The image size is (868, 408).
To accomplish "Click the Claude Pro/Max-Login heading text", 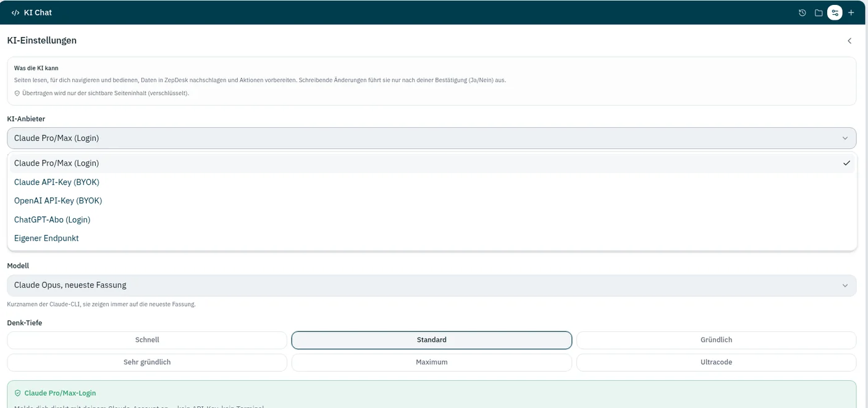I will point(60,393).
